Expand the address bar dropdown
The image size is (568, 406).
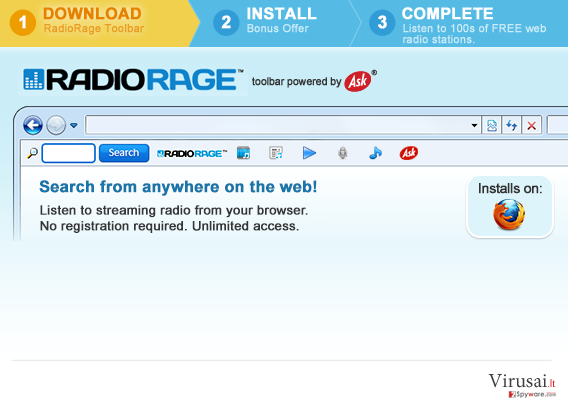(x=474, y=126)
